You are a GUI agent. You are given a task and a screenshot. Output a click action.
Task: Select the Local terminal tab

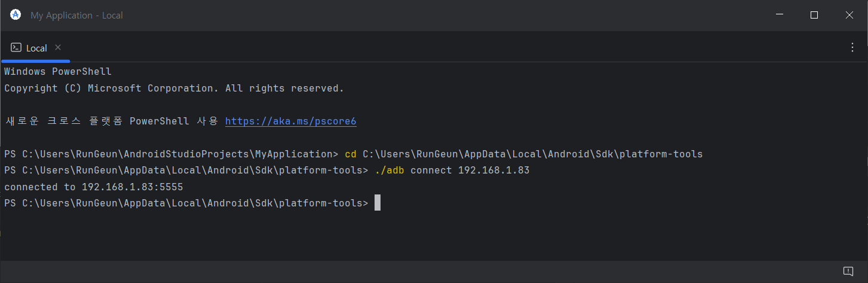(36, 48)
